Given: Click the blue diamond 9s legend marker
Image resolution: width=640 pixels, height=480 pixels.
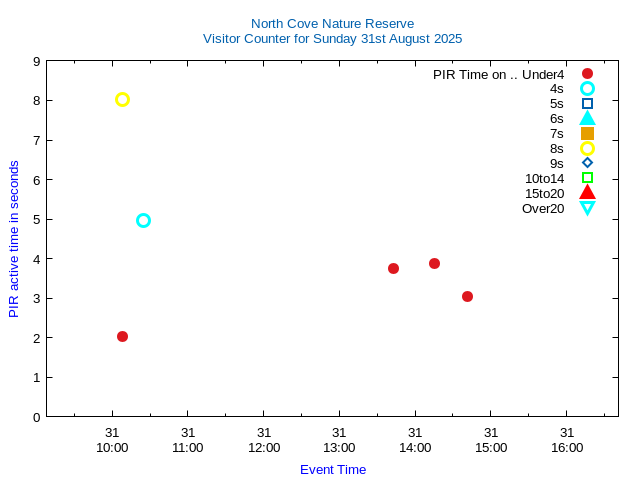Looking at the screenshot, I should [x=587, y=163].
